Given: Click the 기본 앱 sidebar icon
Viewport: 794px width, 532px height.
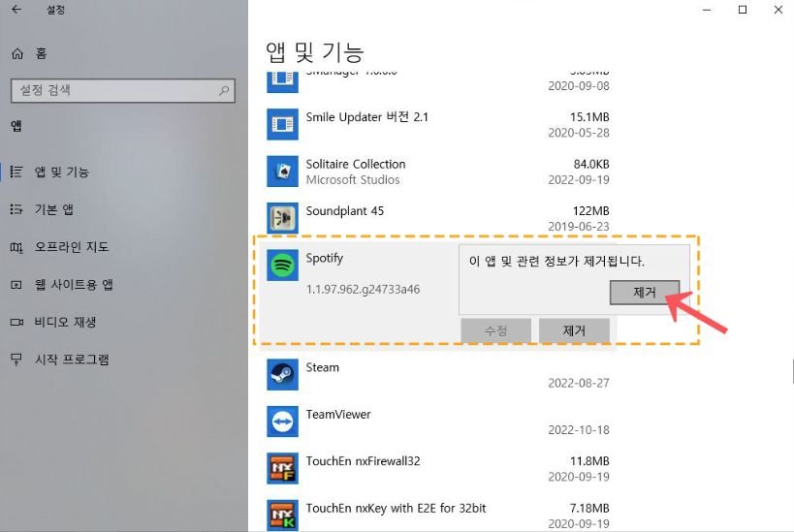Looking at the screenshot, I should [16, 209].
